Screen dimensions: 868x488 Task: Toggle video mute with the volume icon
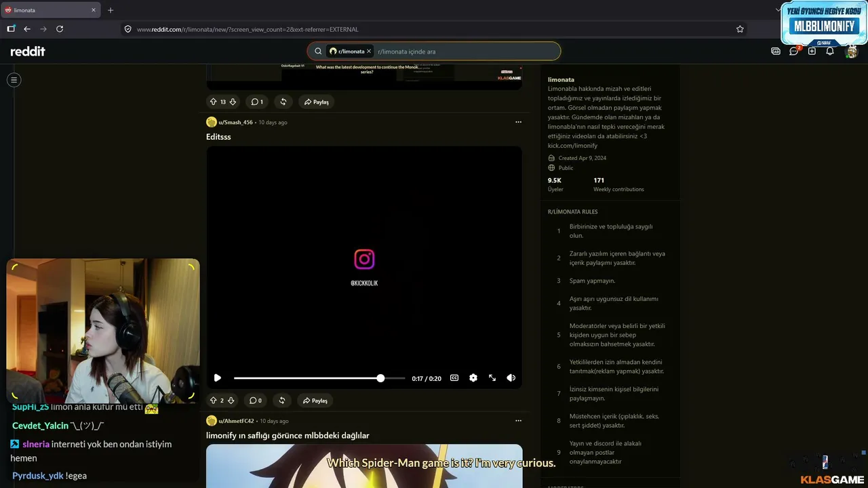[511, 378]
